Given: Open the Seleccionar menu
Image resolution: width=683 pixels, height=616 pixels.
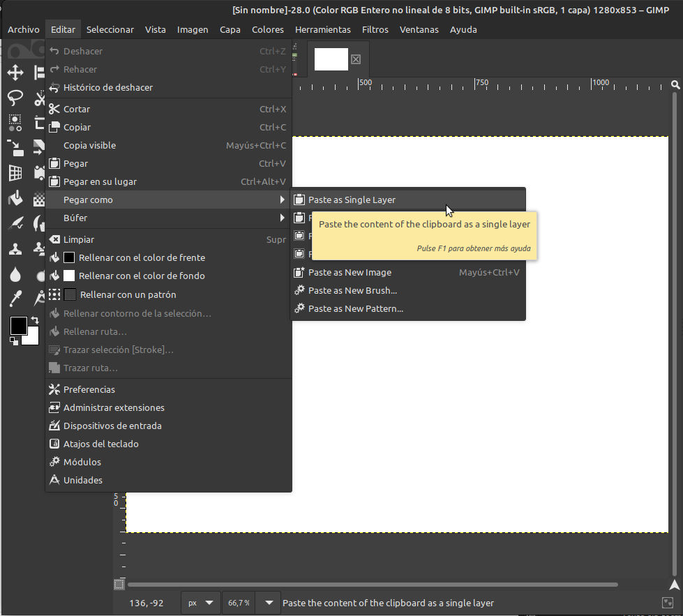Looking at the screenshot, I should point(110,29).
